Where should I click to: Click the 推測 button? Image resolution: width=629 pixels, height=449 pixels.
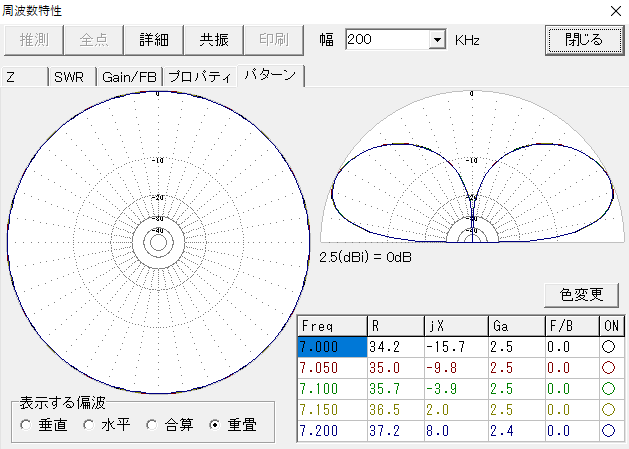point(34,40)
